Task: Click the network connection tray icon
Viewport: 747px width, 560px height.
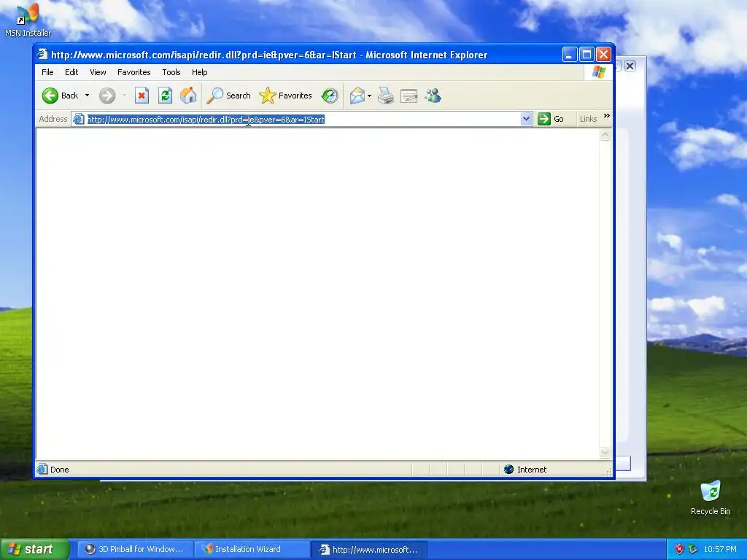Action: click(x=693, y=550)
